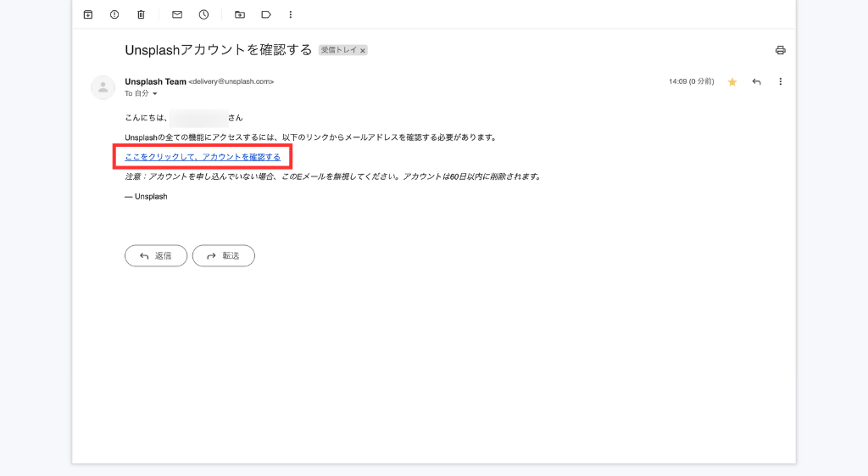
Task: Click the Unsplash Team sender name
Action: [x=156, y=81]
